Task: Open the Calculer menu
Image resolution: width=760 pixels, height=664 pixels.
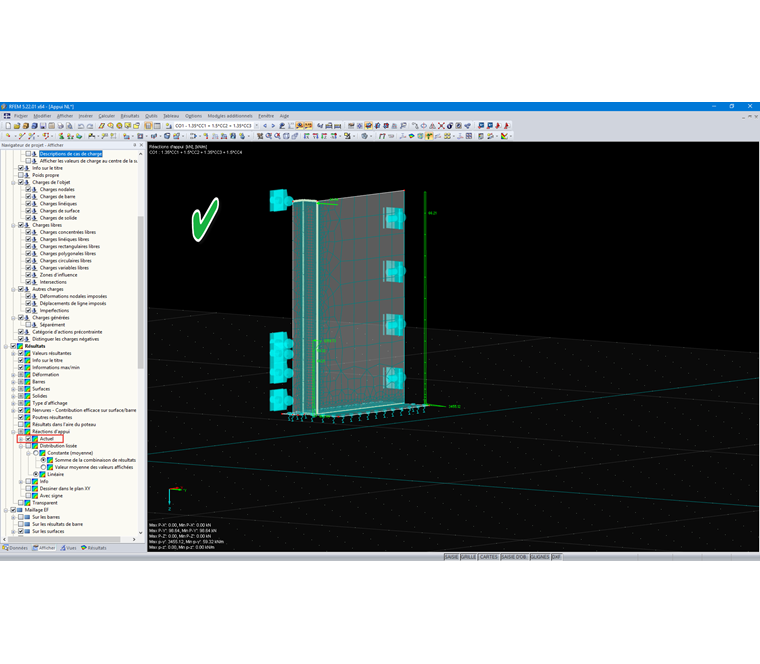Action: 107,116
